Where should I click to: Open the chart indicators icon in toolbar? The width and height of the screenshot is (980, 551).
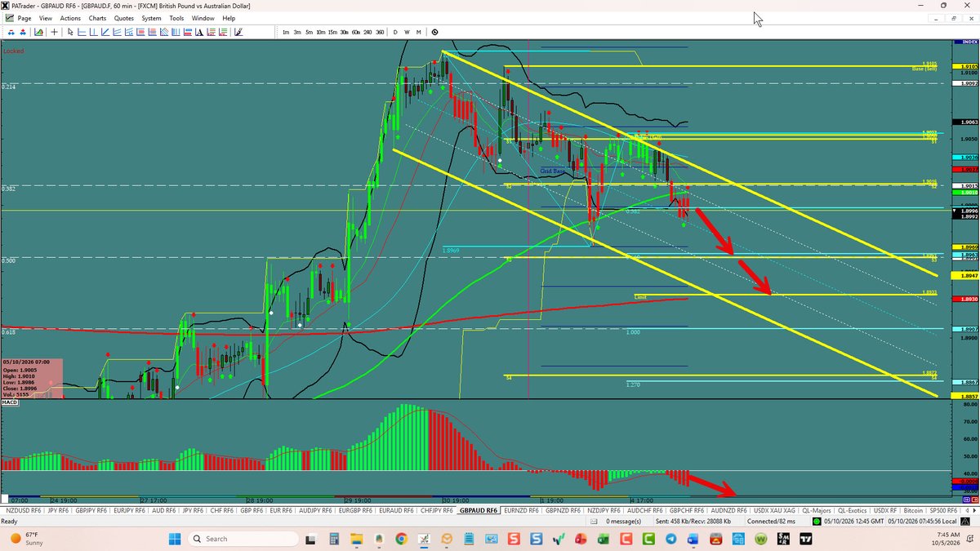(38, 32)
